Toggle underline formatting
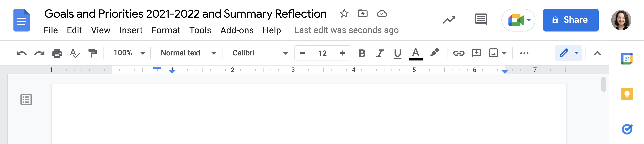 pyautogui.click(x=397, y=53)
